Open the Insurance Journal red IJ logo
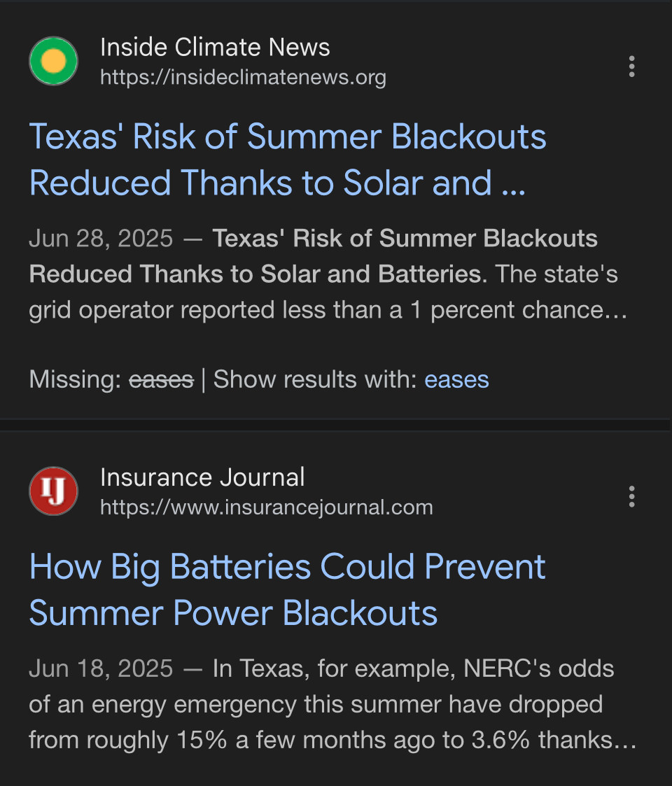672x786 pixels. click(x=54, y=491)
